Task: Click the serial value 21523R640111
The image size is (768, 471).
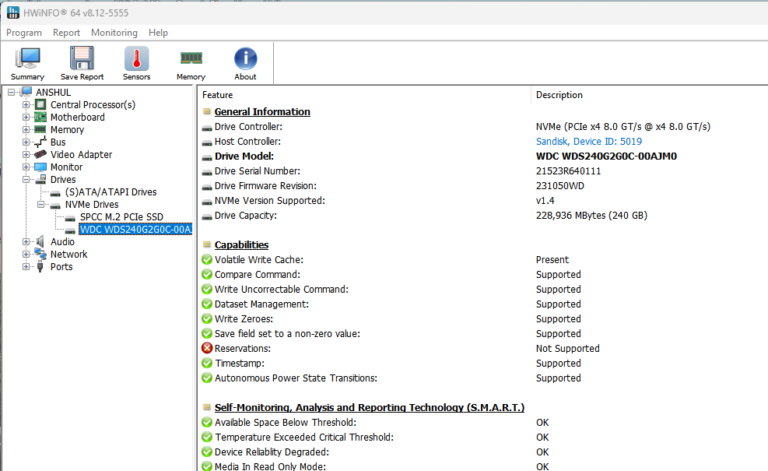Action: click(x=568, y=171)
